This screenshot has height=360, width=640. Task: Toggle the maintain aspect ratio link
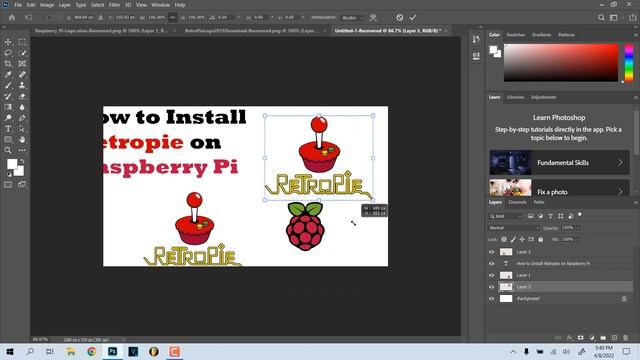[x=173, y=18]
